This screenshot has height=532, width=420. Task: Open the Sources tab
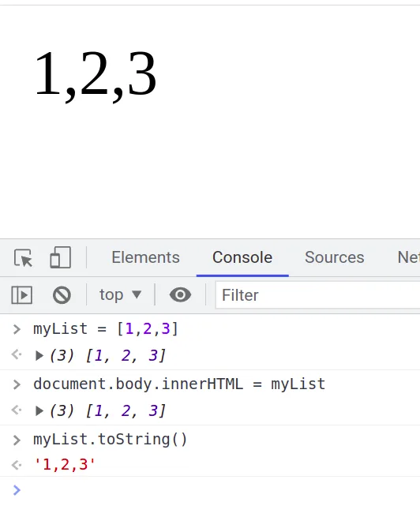point(334,257)
